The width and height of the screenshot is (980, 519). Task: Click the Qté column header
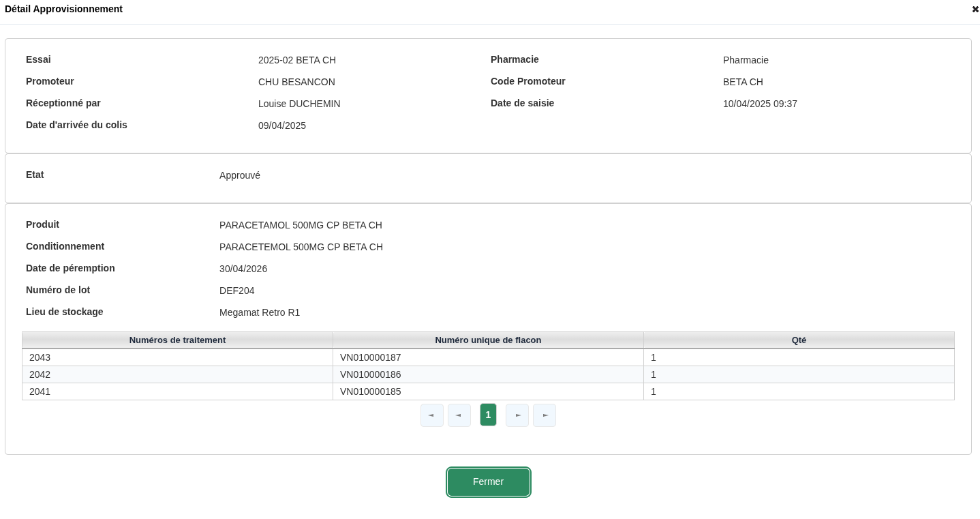[x=798, y=340]
